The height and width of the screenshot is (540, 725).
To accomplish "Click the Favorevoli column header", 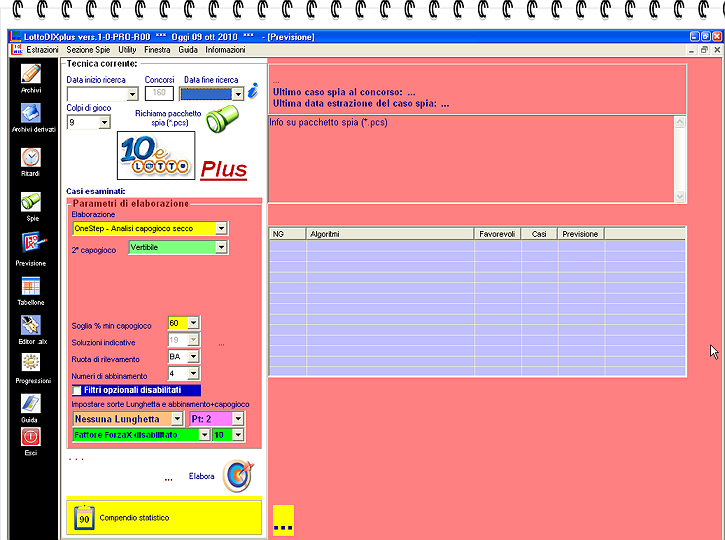I will pyautogui.click(x=498, y=234).
